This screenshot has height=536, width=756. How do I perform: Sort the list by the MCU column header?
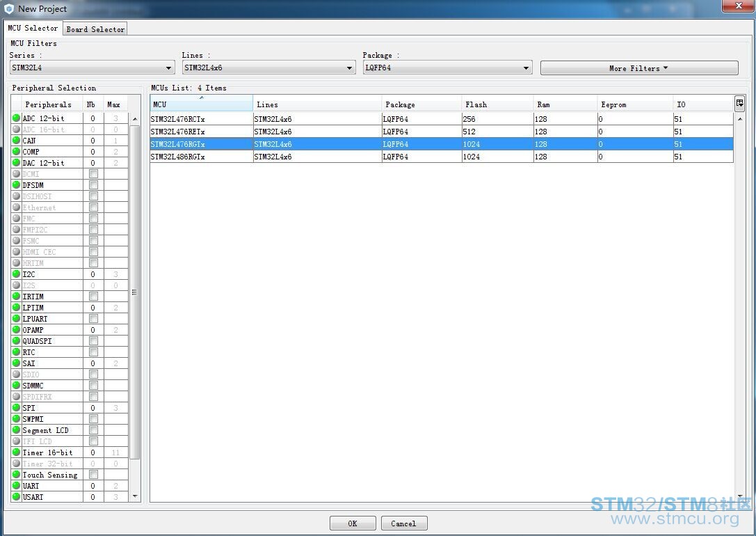click(202, 104)
